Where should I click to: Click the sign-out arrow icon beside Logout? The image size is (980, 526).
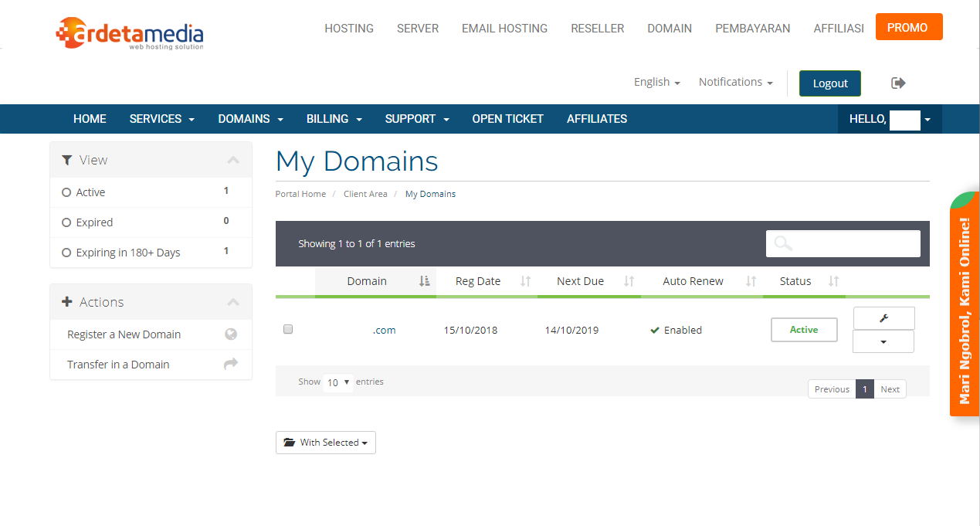[898, 83]
